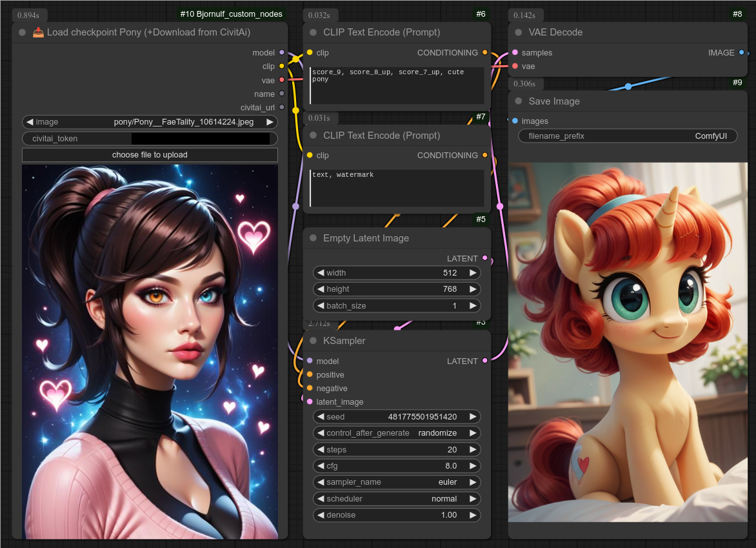Click the LATENT output slot on KSampler
This screenshot has width=756, height=548.
pyautogui.click(x=484, y=361)
